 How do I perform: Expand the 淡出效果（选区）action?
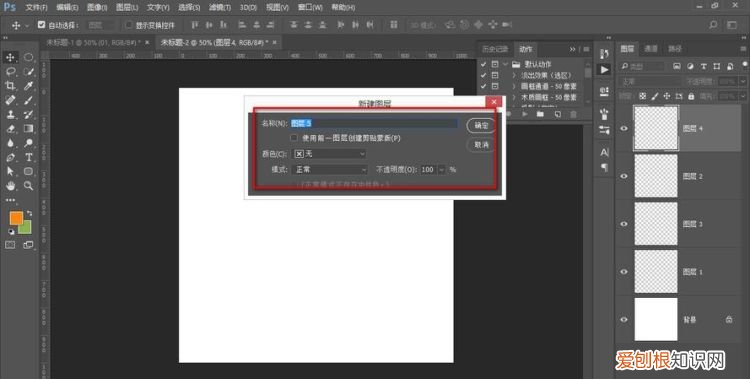pos(514,75)
